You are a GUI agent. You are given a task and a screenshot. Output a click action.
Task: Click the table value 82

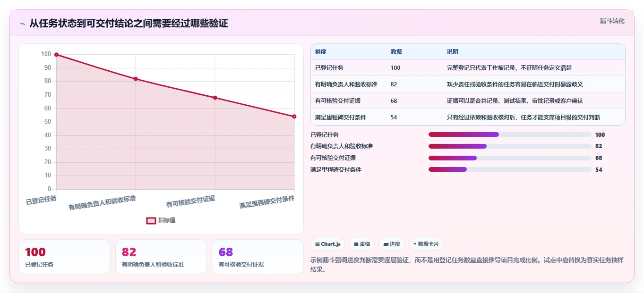(394, 84)
